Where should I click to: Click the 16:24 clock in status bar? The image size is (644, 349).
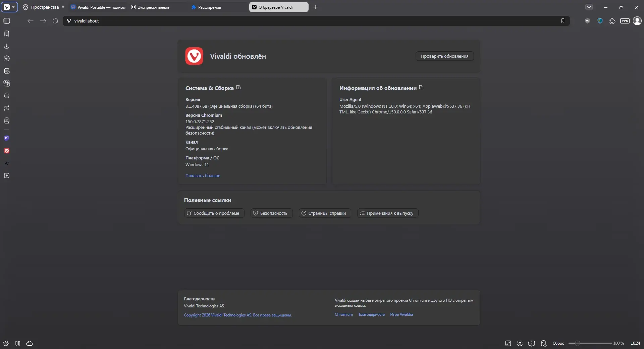pyautogui.click(x=635, y=343)
